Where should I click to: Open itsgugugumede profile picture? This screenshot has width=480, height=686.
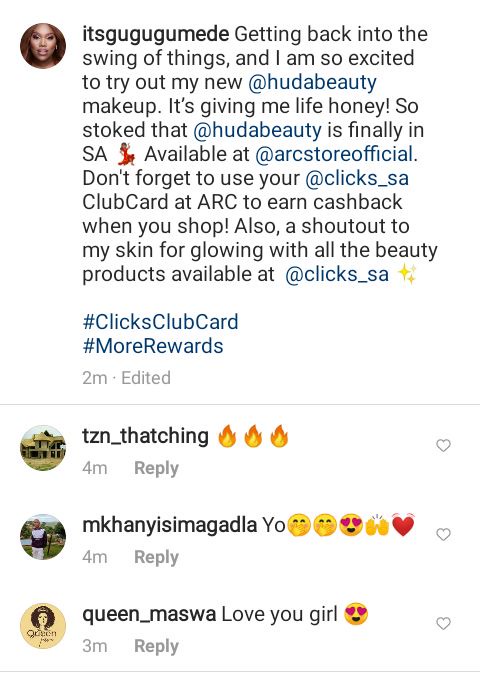point(43,46)
